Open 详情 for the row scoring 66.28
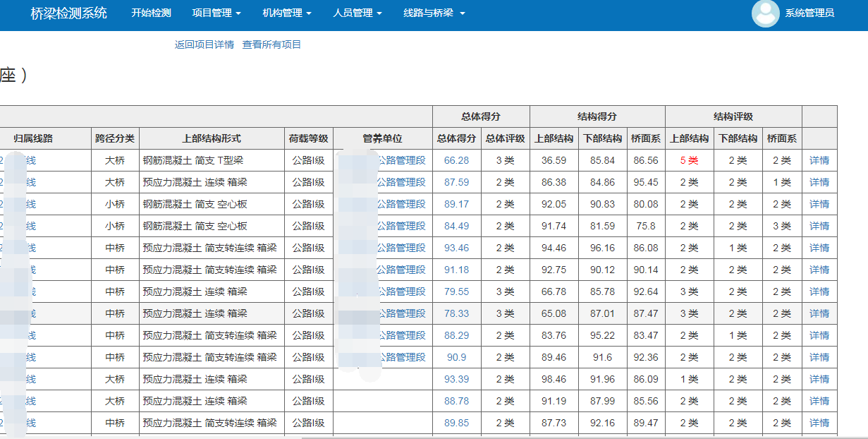 click(819, 160)
